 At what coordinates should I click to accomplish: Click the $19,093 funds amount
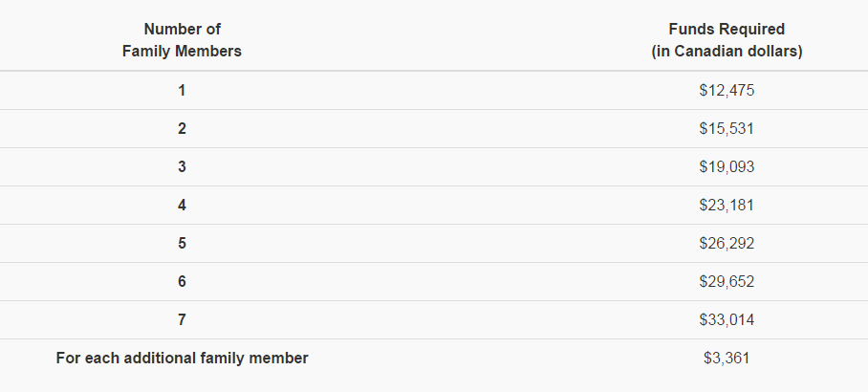[x=727, y=167]
